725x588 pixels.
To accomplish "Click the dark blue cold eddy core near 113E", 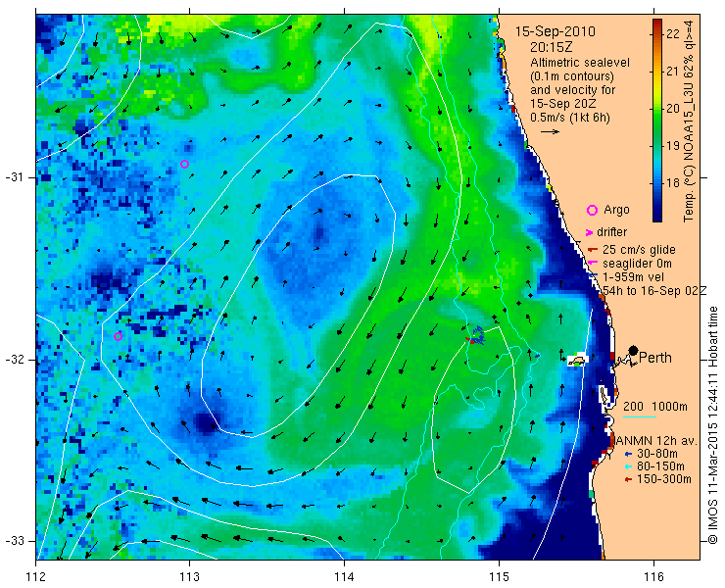I will [x=205, y=423].
